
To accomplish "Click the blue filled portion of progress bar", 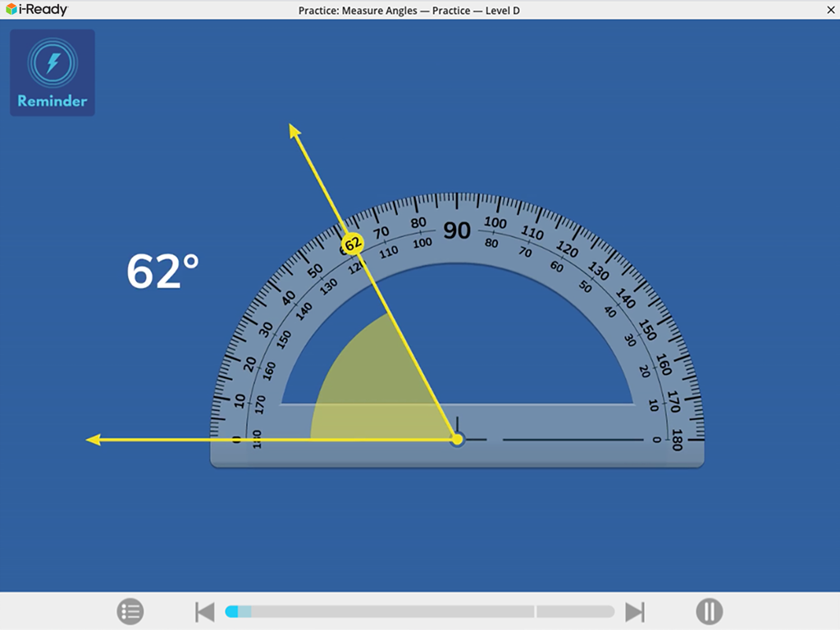I will tap(231, 612).
